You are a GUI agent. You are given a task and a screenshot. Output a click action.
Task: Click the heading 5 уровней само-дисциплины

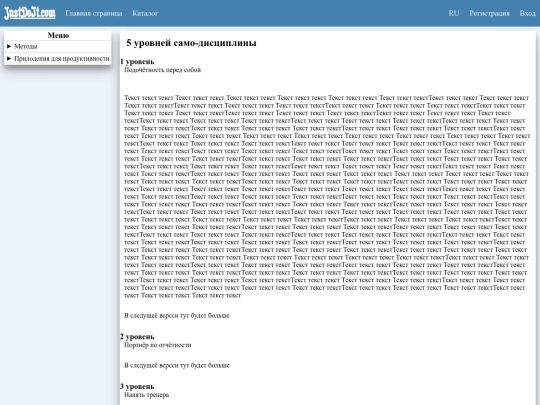tap(191, 43)
